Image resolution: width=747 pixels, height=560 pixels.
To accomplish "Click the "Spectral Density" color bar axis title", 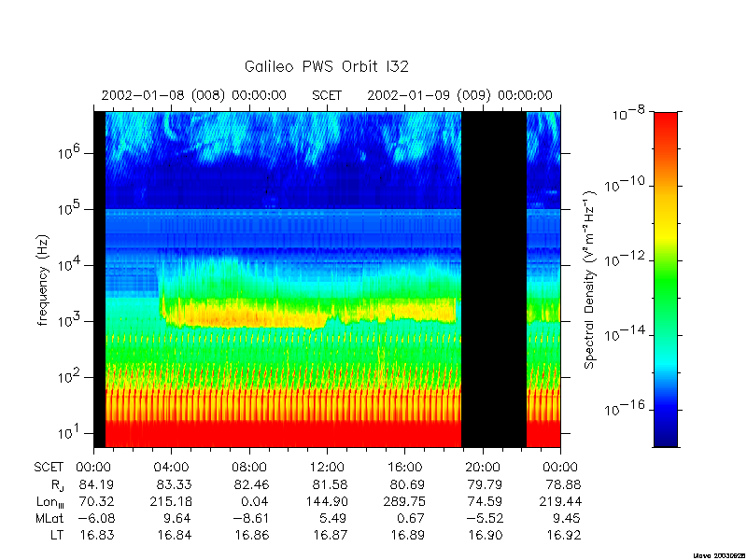I will (x=590, y=279).
